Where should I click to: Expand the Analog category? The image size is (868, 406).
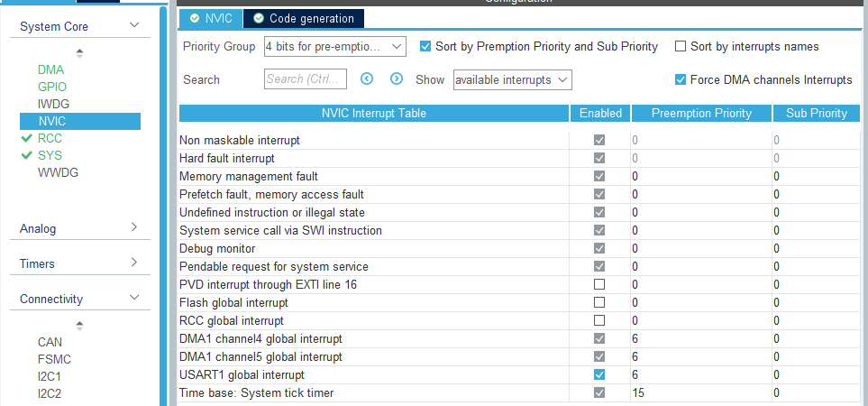[134, 228]
